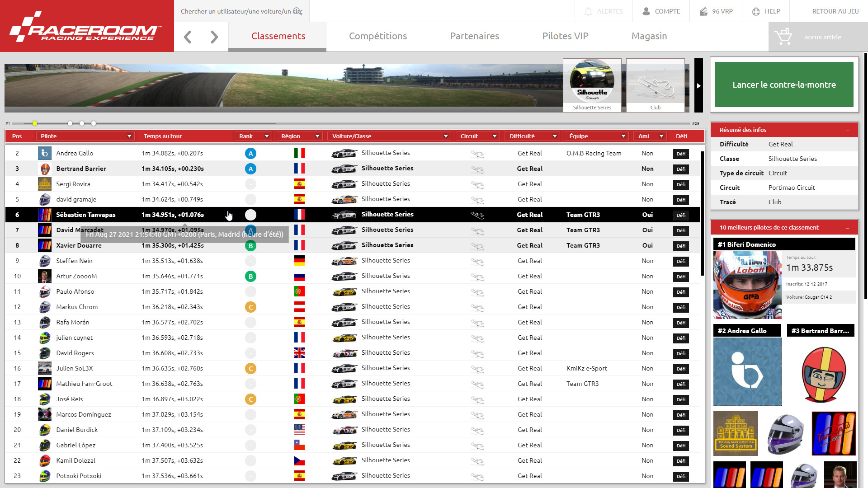
Task: Collapse the Résumé des infos panel
Action: click(x=848, y=130)
